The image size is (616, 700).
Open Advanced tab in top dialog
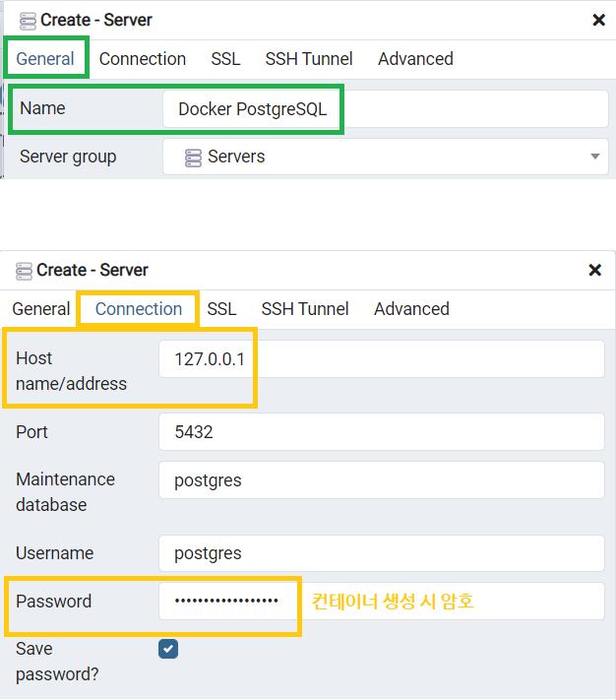(x=415, y=59)
